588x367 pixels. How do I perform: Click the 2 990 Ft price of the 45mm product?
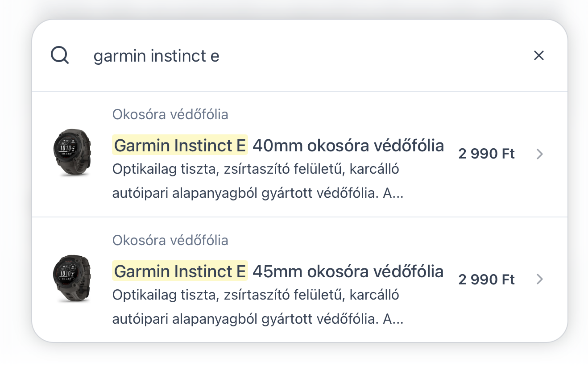pos(487,280)
